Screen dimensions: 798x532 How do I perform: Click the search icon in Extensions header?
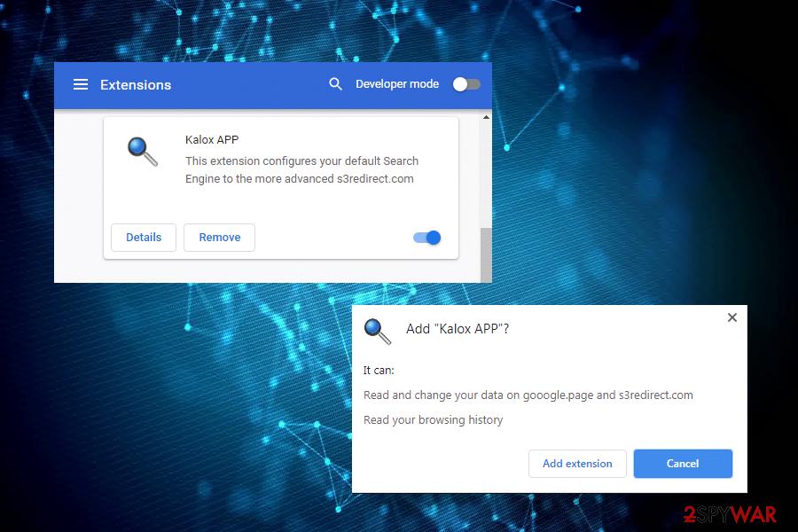click(x=335, y=84)
